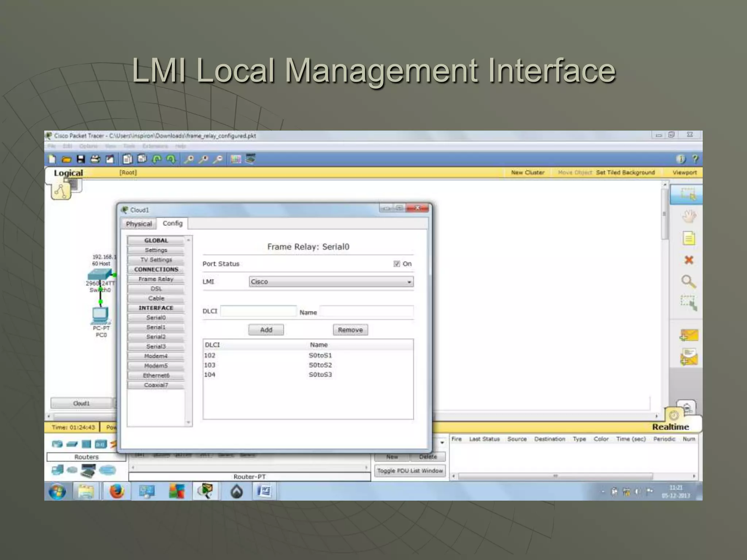Screen dimensions: 747x560
Task: Click the Print toolbar icon
Action: pos(95,159)
